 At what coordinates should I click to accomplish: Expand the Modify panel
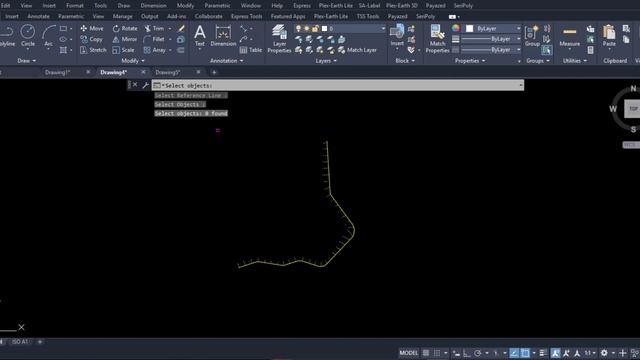[x=133, y=61]
